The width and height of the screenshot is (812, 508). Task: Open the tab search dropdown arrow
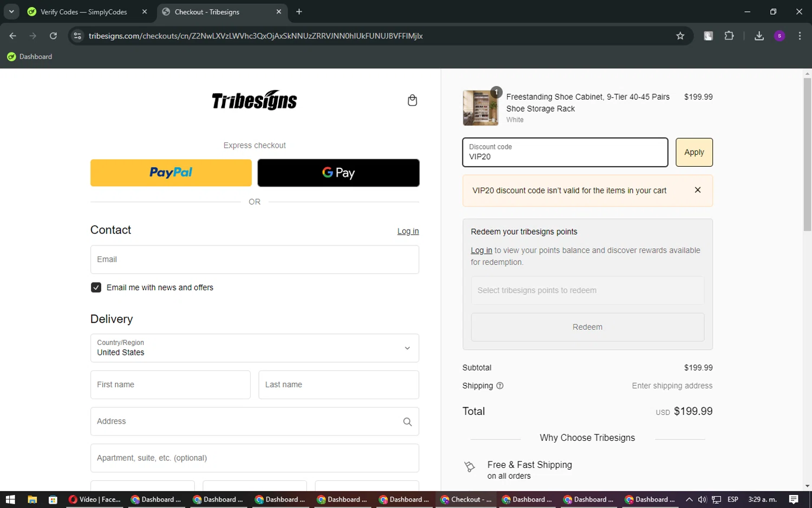point(11,11)
